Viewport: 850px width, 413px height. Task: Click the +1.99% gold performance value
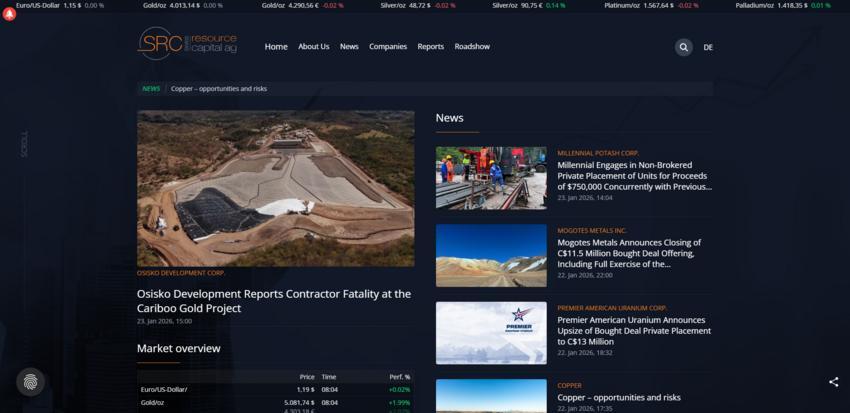click(400, 403)
